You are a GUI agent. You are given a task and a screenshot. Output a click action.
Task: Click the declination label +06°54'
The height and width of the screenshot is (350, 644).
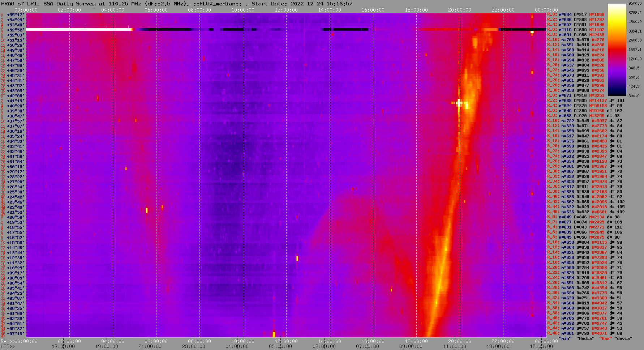pos(16,283)
